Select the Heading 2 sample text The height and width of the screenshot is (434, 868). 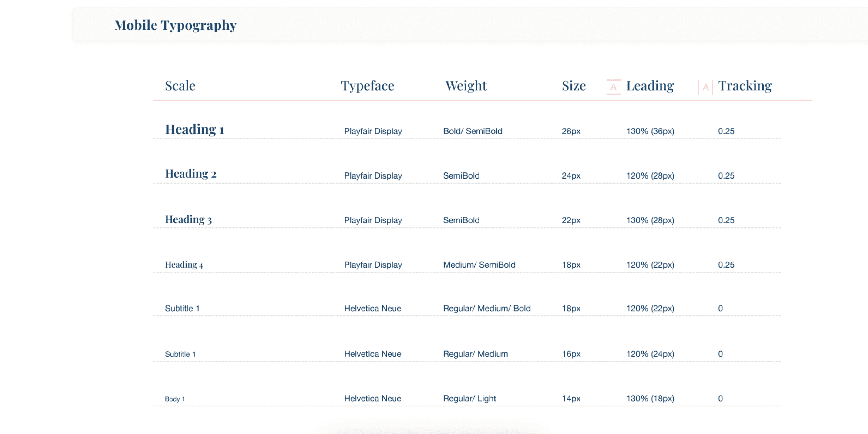pyautogui.click(x=190, y=174)
